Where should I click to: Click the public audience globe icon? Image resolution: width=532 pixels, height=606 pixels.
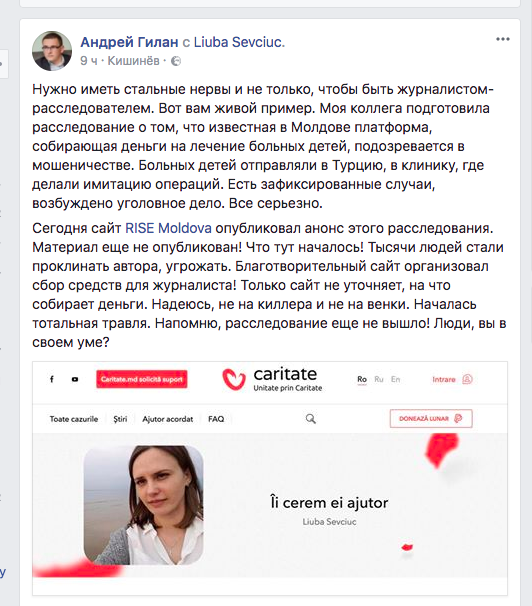176,61
